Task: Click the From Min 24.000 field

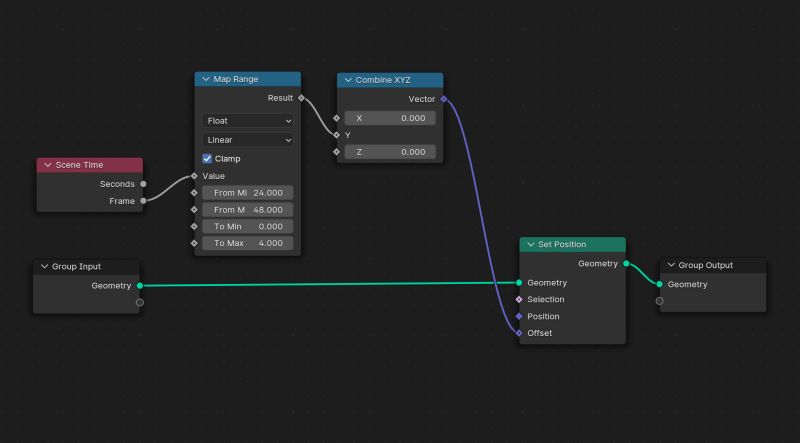Action: [x=247, y=193]
